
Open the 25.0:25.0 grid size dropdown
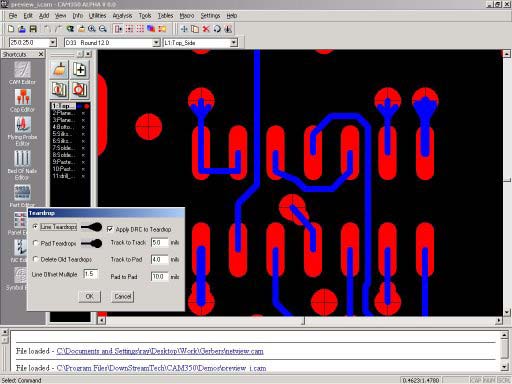(x=53, y=43)
